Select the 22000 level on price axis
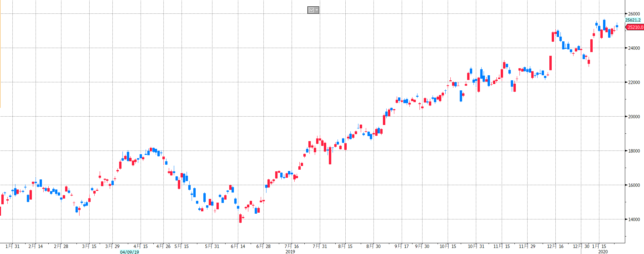Viewport: 644px width, 254px height. 634,82
